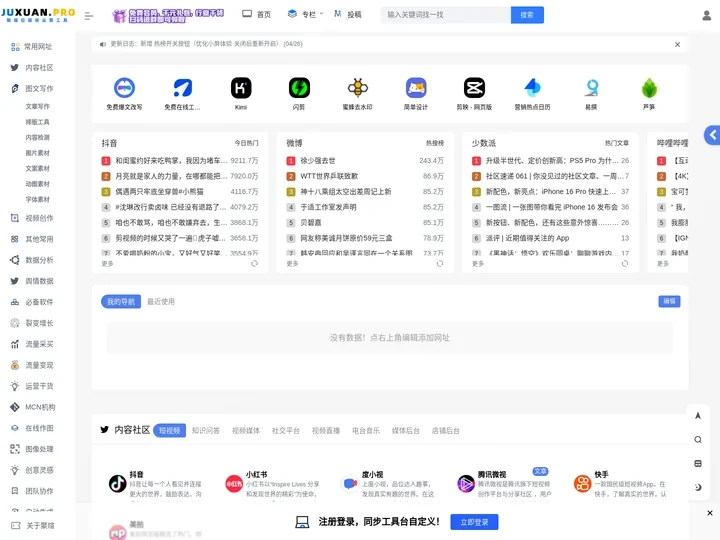Open the 声笋 green leaf icon
The width and height of the screenshot is (720, 540).
649,88
